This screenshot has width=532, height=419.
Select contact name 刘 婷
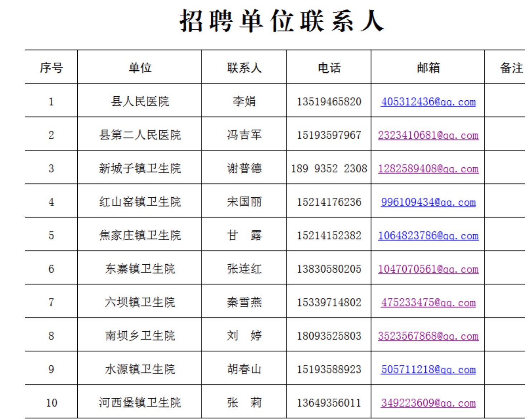tap(244, 336)
